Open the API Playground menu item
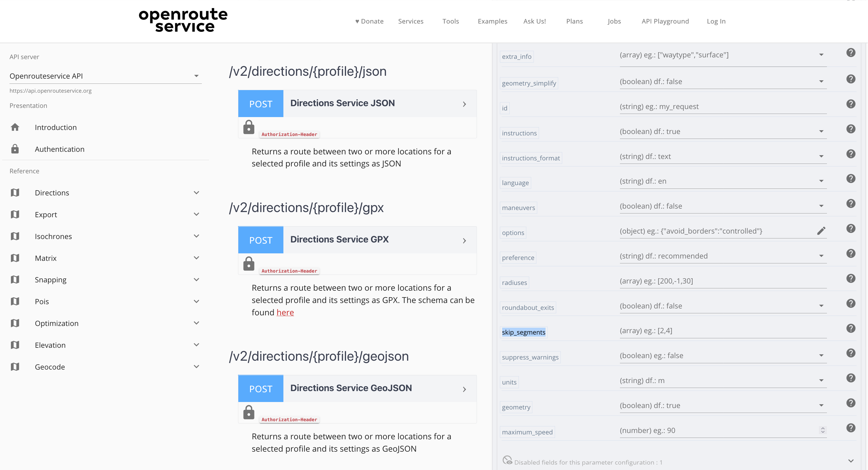 tap(665, 21)
